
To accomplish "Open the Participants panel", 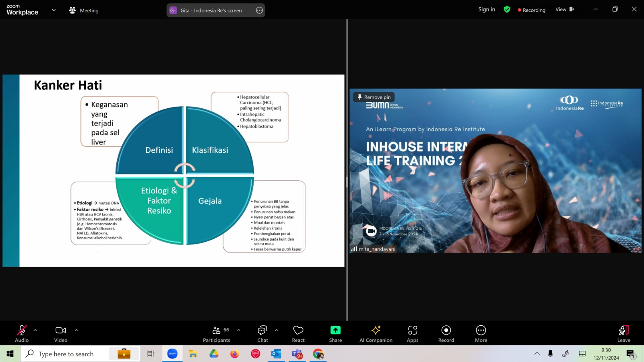I will tap(217, 333).
